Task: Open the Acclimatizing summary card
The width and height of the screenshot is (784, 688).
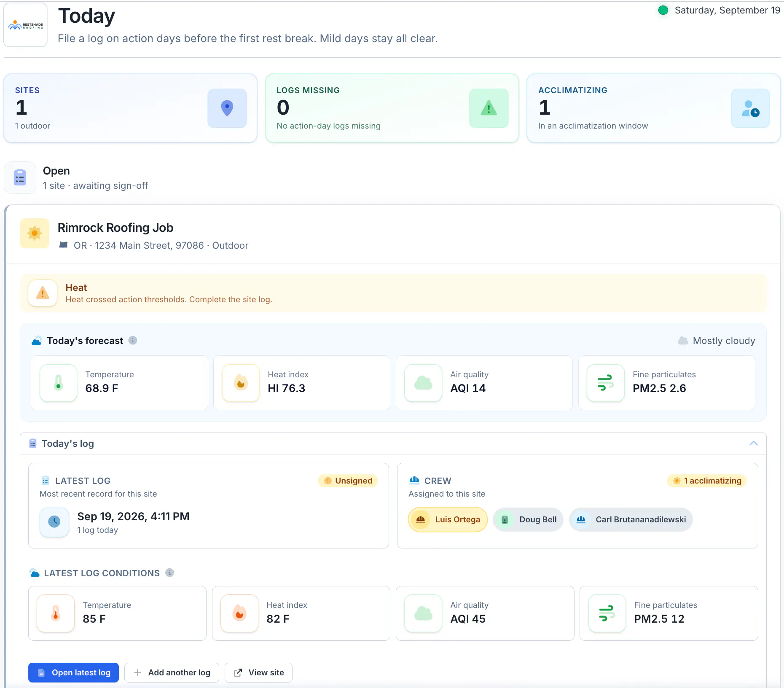Action: pyautogui.click(x=654, y=108)
